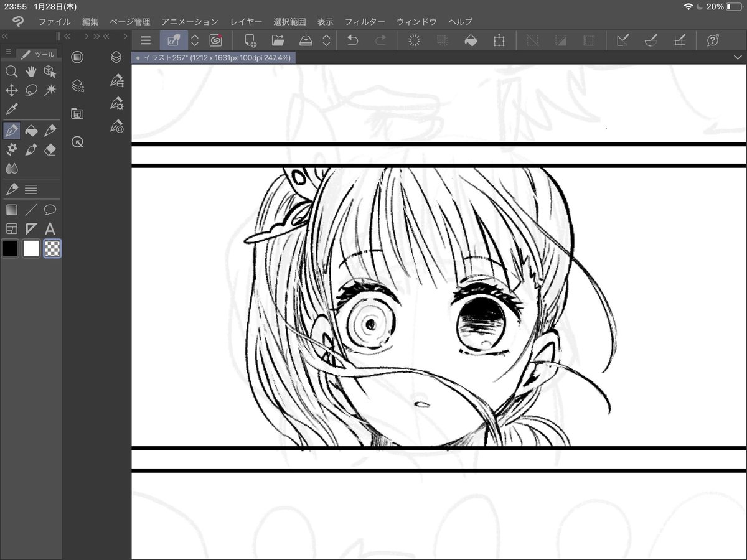Select the Eraser tool
The image size is (747, 560).
(x=50, y=149)
